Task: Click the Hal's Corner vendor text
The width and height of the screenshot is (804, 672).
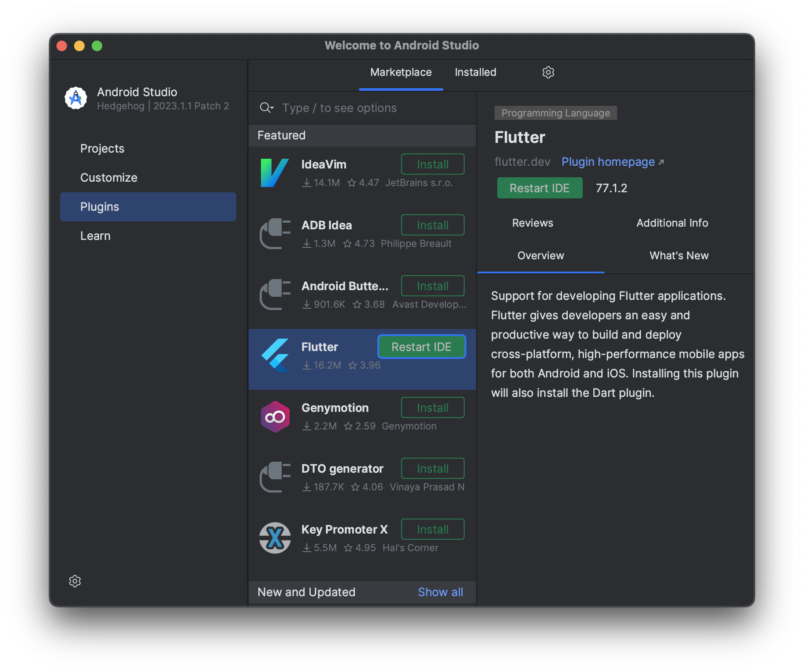Action: pyautogui.click(x=410, y=548)
